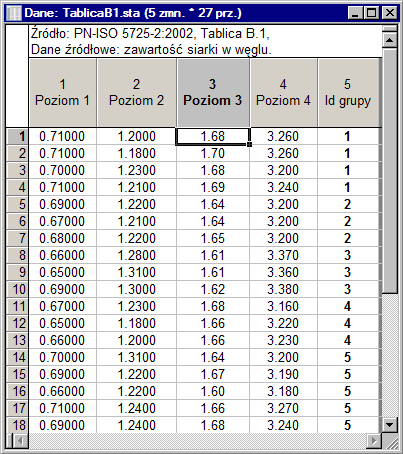403x454 pixels.
Task: Select row header 1
Action: click(x=17, y=136)
